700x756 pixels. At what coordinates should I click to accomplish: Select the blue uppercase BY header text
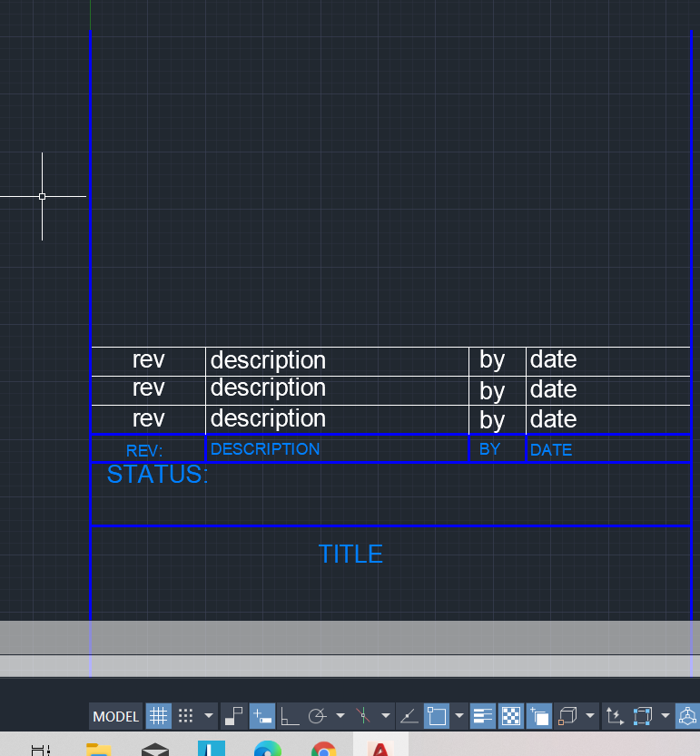[489, 449]
